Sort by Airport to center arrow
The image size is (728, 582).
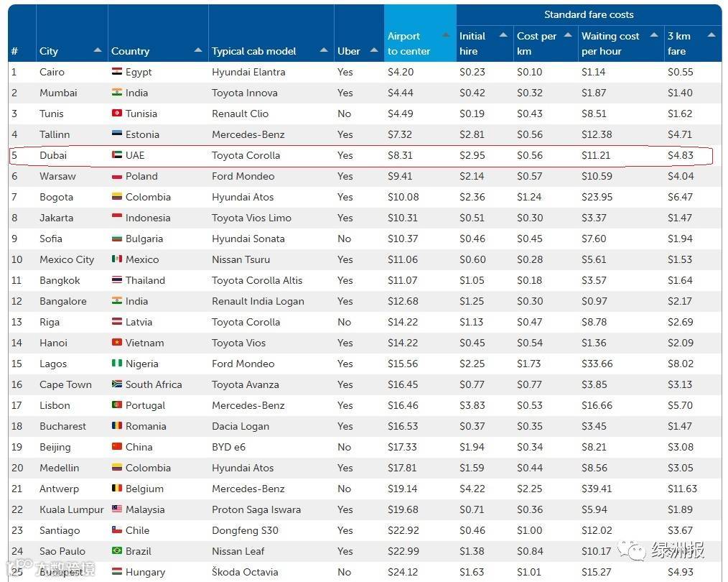pyautogui.click(x=446, y=35)
